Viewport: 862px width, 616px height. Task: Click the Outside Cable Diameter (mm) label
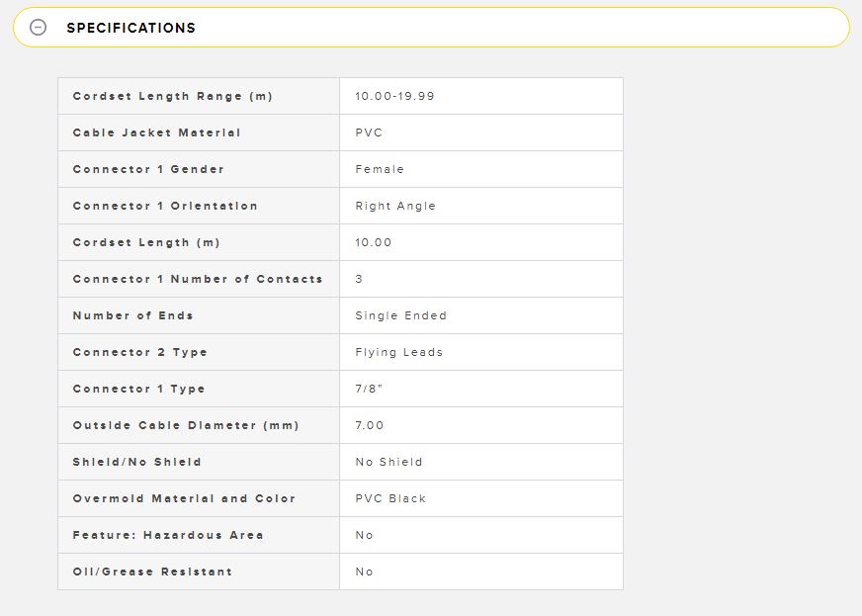pos(186,426)
